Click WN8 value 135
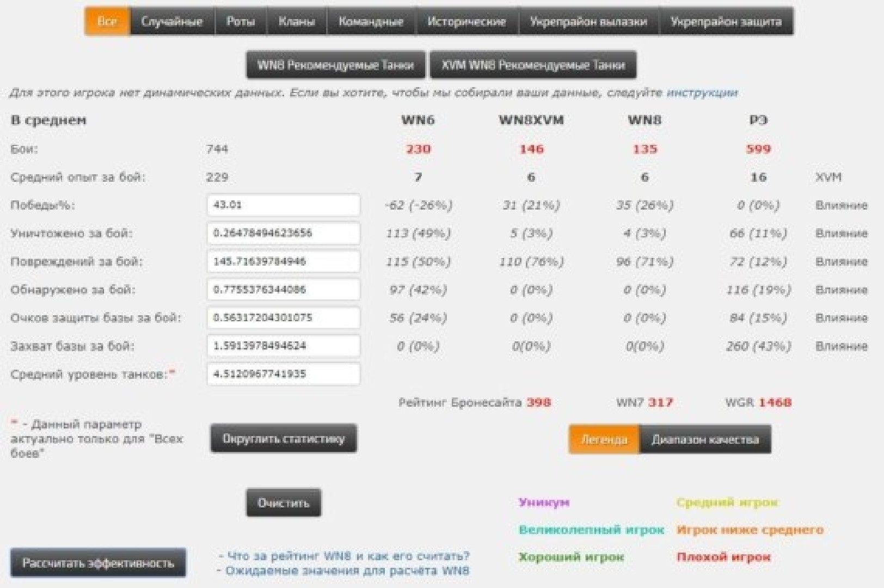 coord(645,149)
